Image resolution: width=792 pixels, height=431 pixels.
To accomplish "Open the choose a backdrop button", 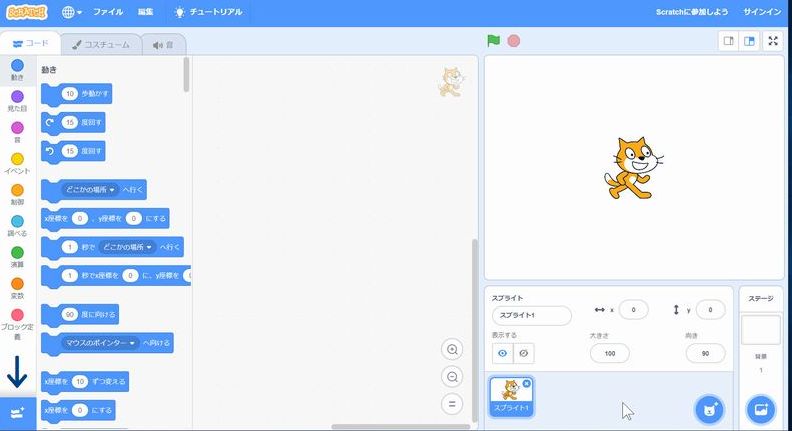I will tap(760, 409).
